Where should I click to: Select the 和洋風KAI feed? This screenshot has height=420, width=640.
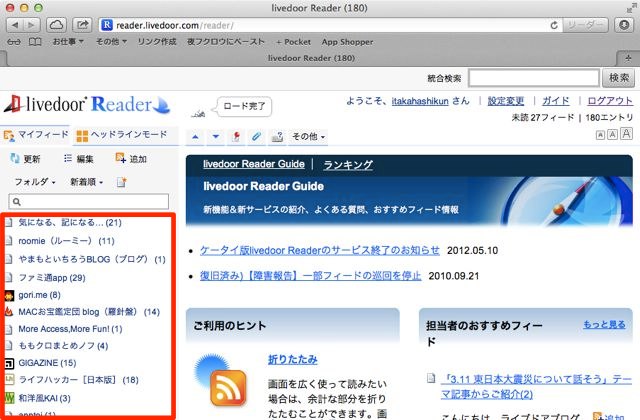44,398
